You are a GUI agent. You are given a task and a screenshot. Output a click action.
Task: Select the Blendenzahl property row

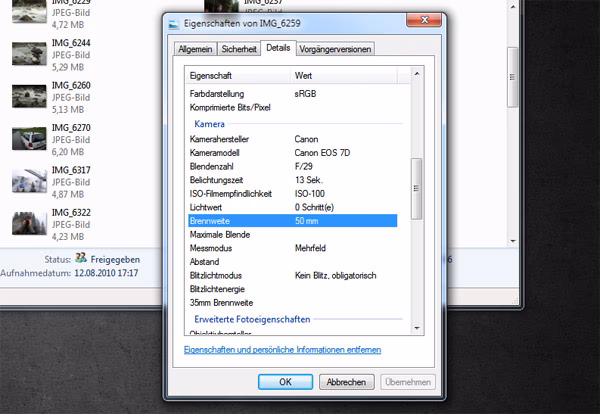tap(293, 166)
